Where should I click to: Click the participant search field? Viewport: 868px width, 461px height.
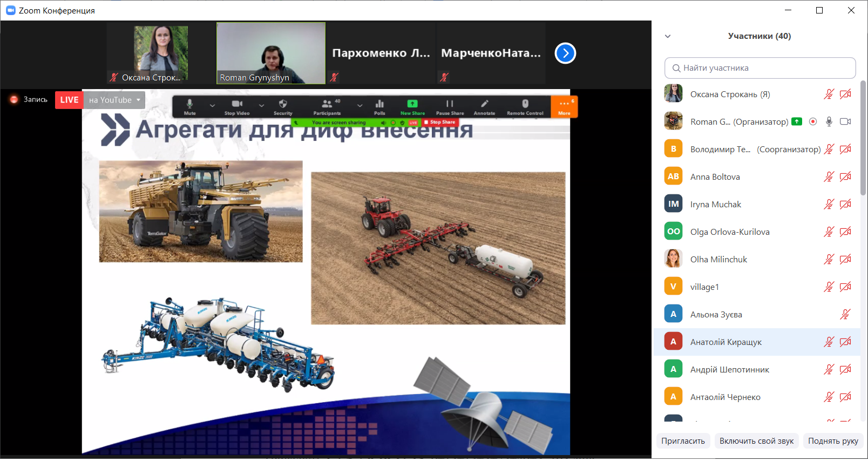click(760, 68)
